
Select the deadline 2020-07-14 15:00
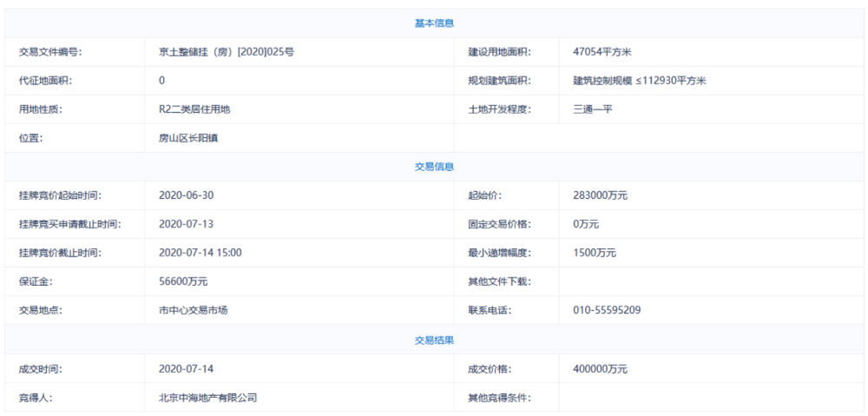[200, 253]
